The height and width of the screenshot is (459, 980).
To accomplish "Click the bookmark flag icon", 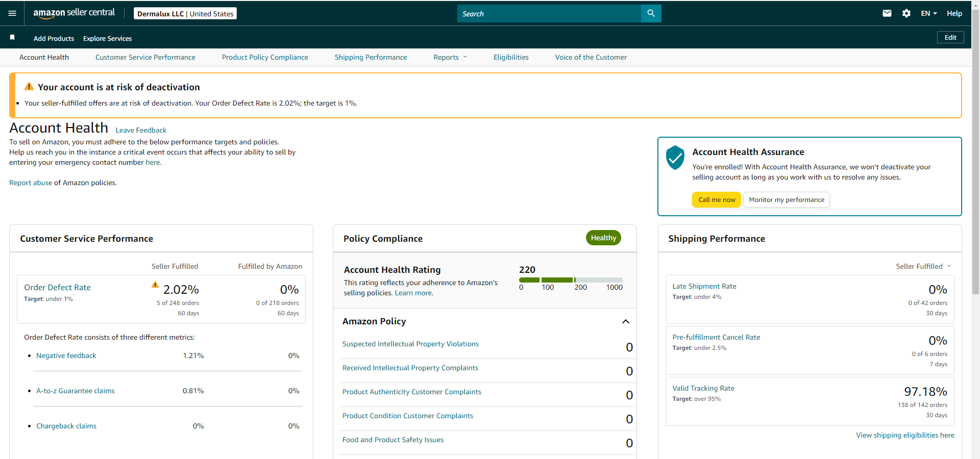I will click(x=12, y=37).
